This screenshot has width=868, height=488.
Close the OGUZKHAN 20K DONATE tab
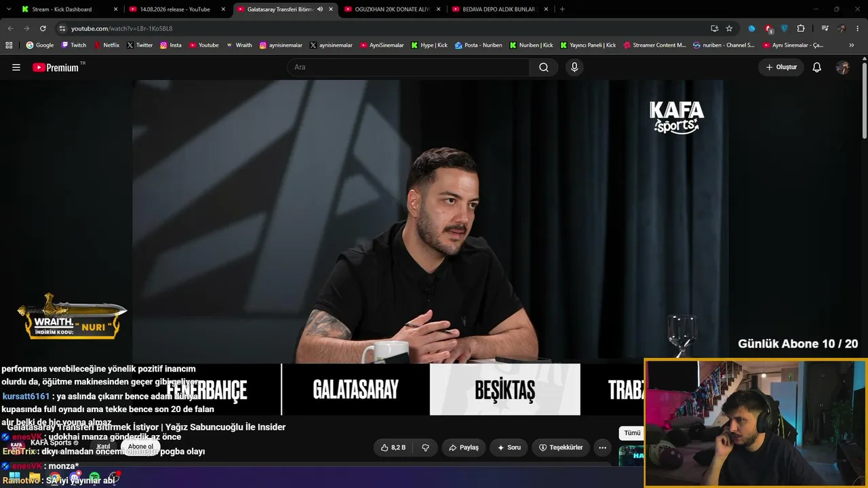click(x=438, y=9)
